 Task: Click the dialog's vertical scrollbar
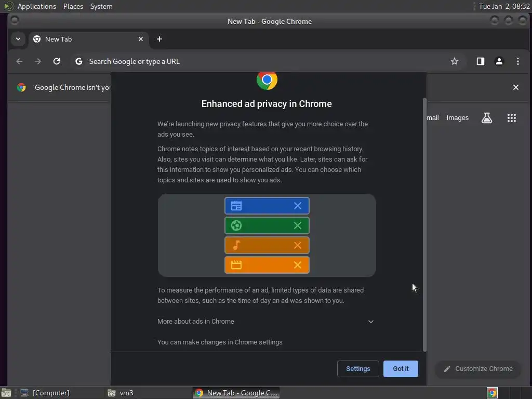click(424, 224)
